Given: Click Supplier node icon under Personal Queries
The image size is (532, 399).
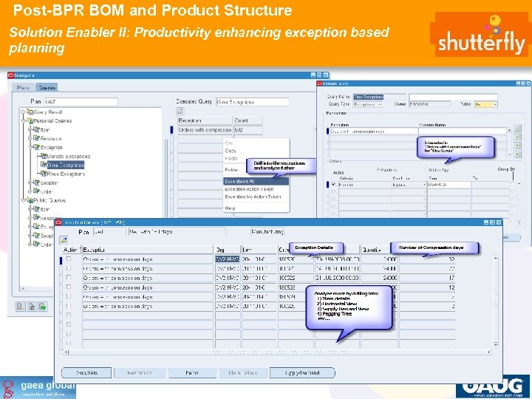Looking at the screenshot, I should (37, 183).
